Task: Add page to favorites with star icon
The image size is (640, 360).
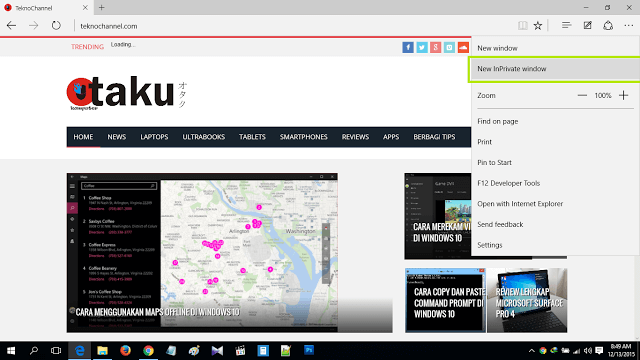Action: 538,26
